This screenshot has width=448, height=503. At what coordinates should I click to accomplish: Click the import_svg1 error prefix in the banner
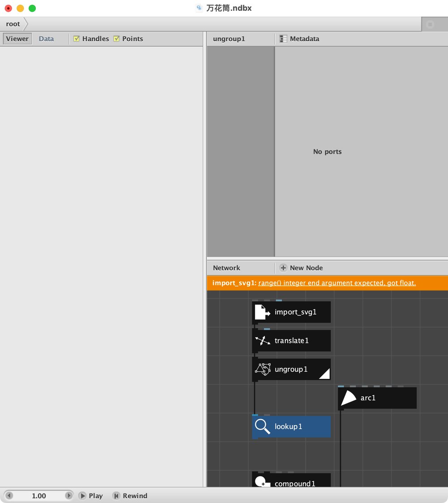click(234, 283)
